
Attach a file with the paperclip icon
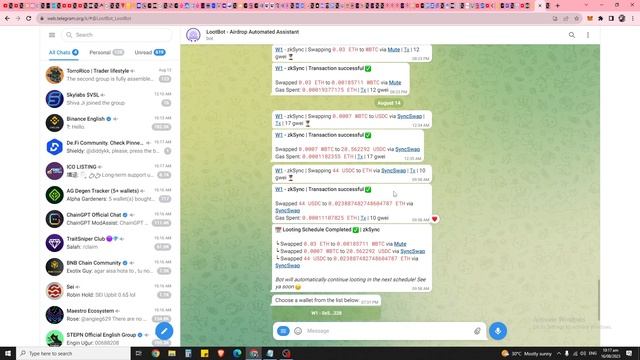pyautogui.click(x=477, y=331)
